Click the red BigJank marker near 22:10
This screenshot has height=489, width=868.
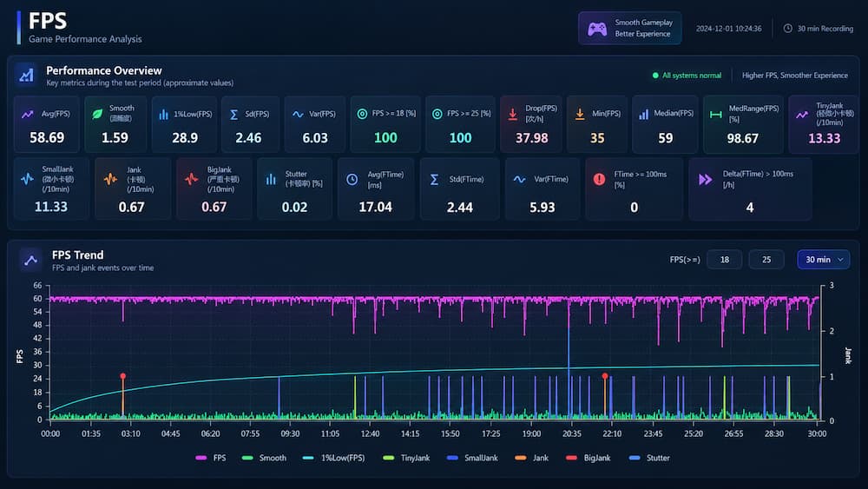pyautogui.click(x=605, y=376)
